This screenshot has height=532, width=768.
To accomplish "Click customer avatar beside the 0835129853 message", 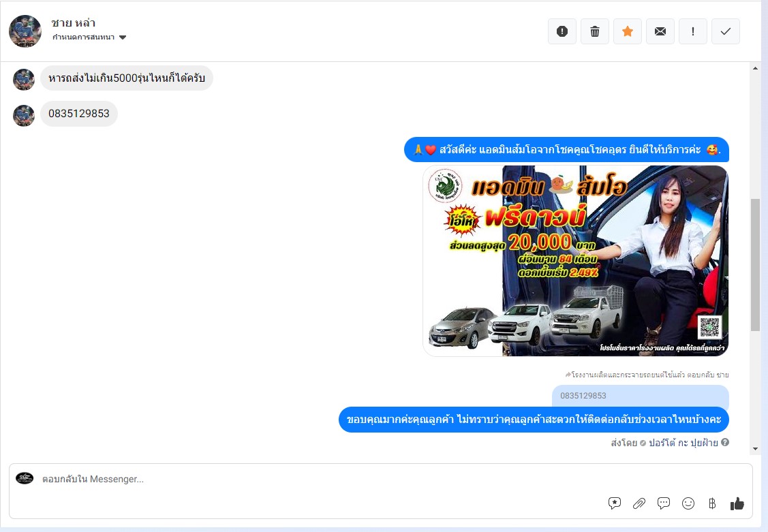I will tap(23, 116).
